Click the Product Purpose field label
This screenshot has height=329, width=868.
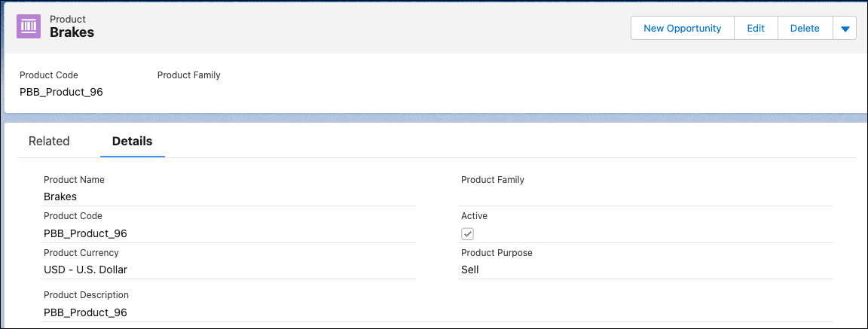tap(497, 253)
